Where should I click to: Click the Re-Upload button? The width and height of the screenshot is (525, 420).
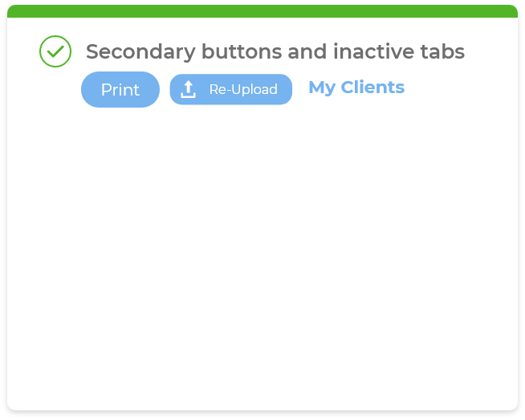[x=230, y=89]
